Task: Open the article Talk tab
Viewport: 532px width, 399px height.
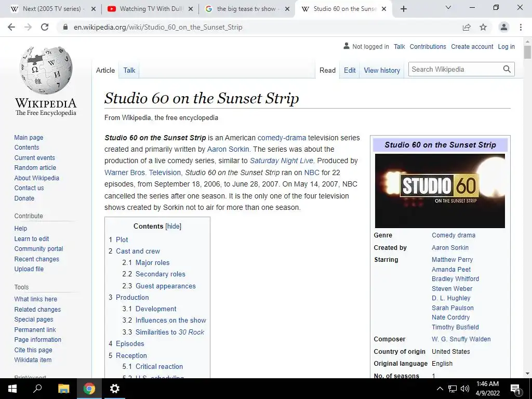Action: pos(129,70)
